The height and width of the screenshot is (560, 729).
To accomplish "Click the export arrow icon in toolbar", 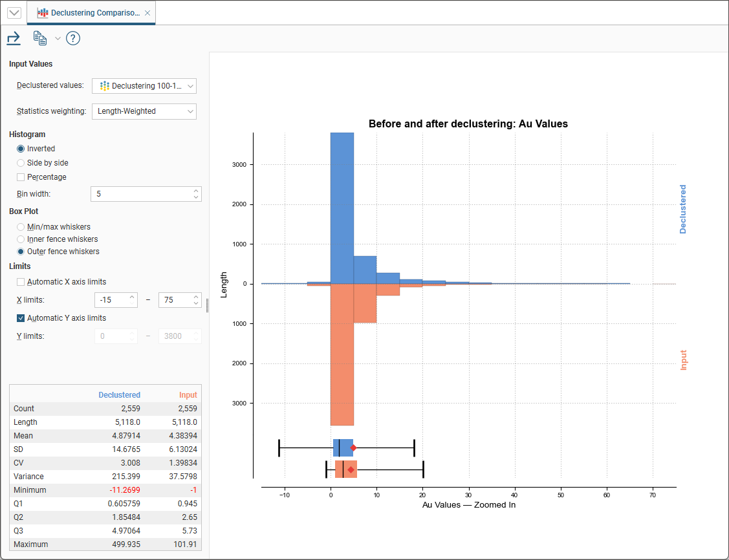I will (14, 39).
